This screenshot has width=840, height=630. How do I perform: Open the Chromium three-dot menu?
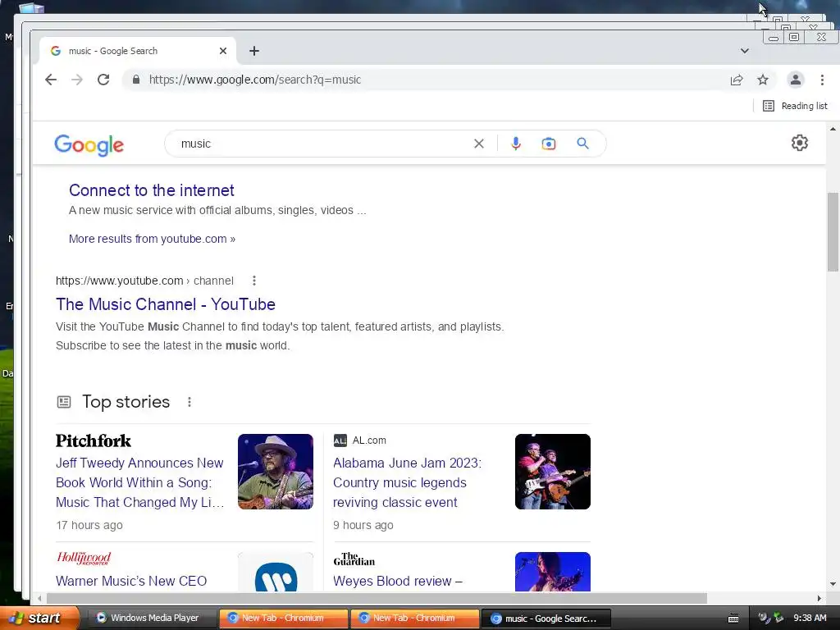(x=822, y=80)
